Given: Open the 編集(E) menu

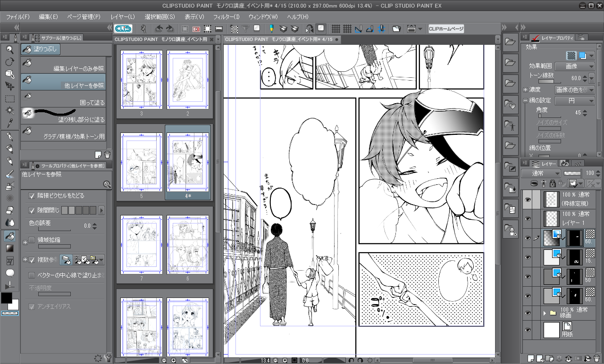Looking at the screenshot, I should click(x=49, y=17).
